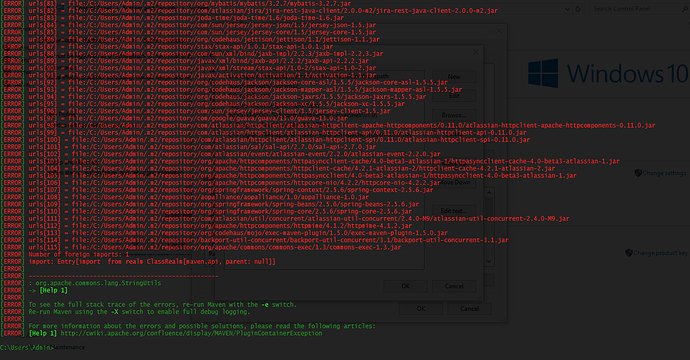The image size is (690, 360).
Task: Click the New button in path editor
Action: point(454,77)
